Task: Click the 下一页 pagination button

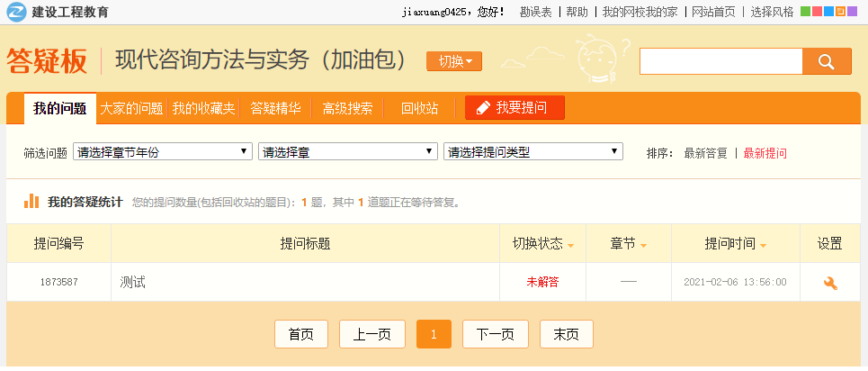Action: [495, 334]
